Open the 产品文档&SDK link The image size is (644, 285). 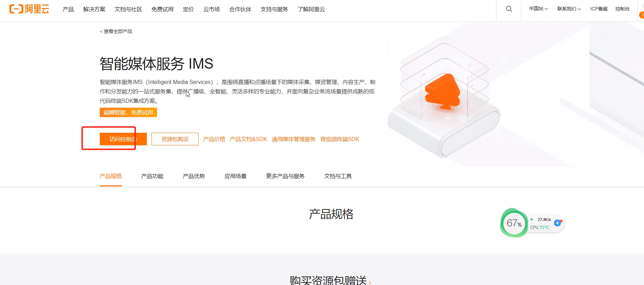[x=248, y=139]
